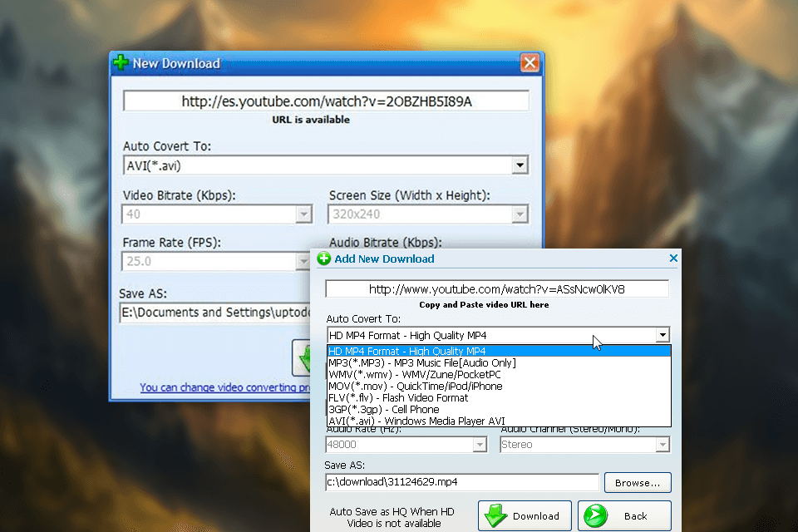The height and width of the screenshot is (532, 798).
Task: Click the es.youtube.com URL field in New Download
Action: click(x=326, y=101)
